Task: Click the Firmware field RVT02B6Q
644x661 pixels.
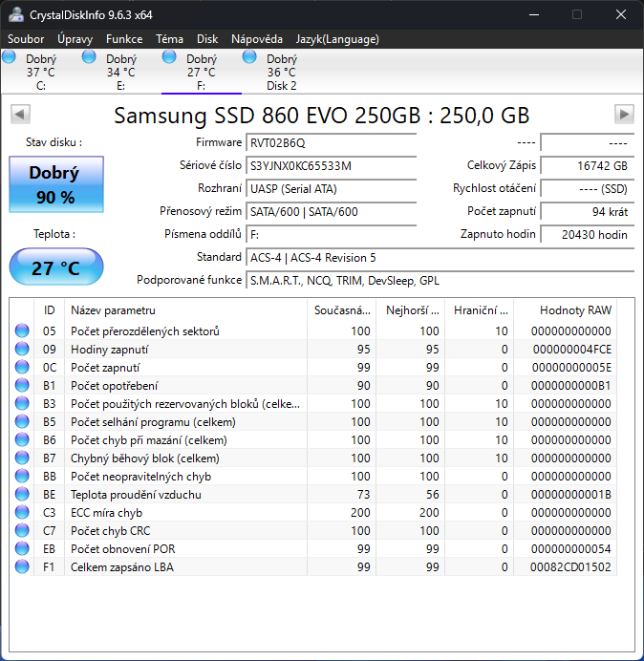Action: (331, 143)
